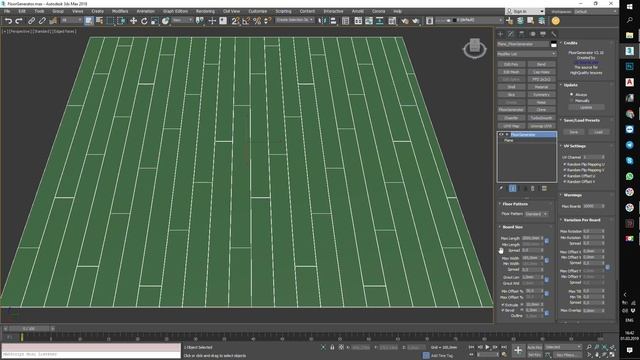Collapse the Variation Per Board rollout
The height and width of the screenshot is (360, 640).
(582, 220)
